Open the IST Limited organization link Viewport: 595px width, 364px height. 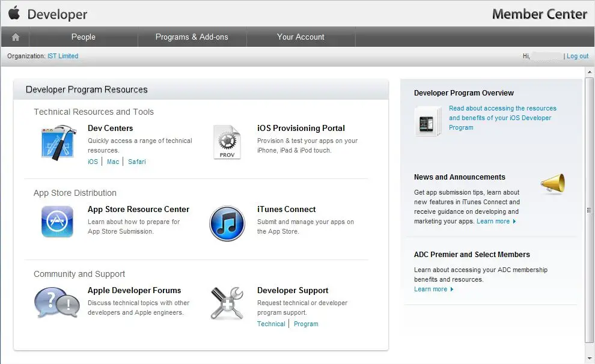(x=63, y=56)
